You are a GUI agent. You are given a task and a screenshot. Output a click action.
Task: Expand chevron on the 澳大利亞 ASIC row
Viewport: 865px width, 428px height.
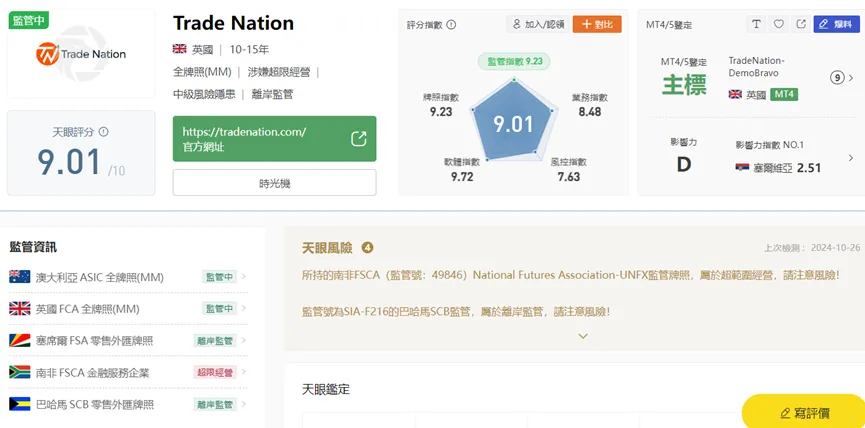tap(244, 277)
